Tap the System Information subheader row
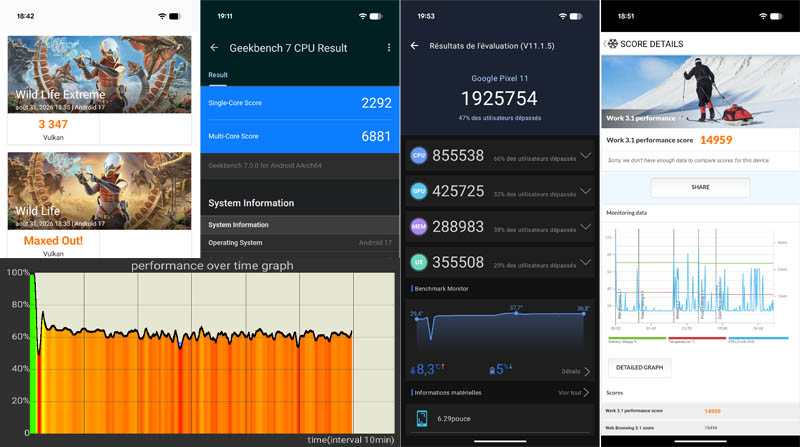This screenshot has width=800, height=447. click(300, 225)
